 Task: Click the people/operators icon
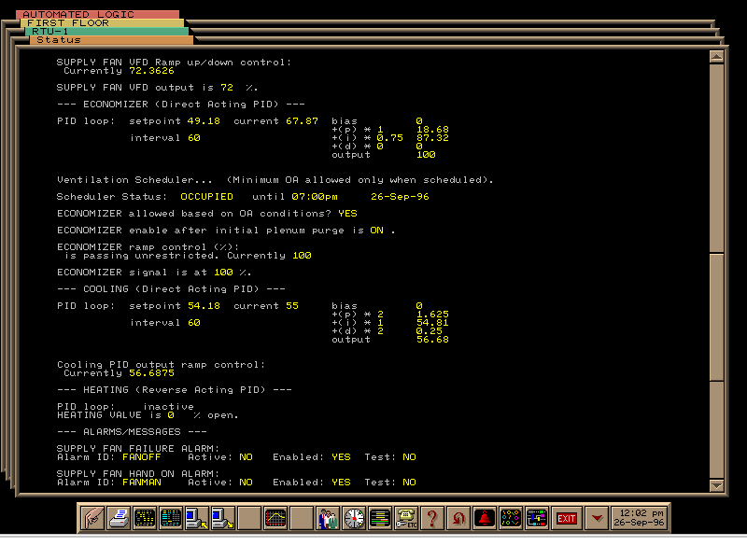tap(328, 517)
